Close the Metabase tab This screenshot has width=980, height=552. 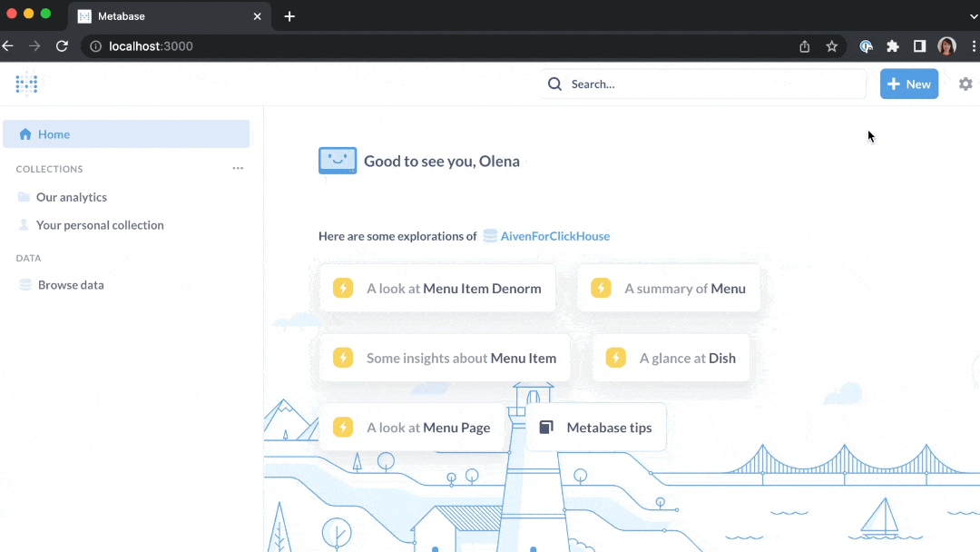257,16
